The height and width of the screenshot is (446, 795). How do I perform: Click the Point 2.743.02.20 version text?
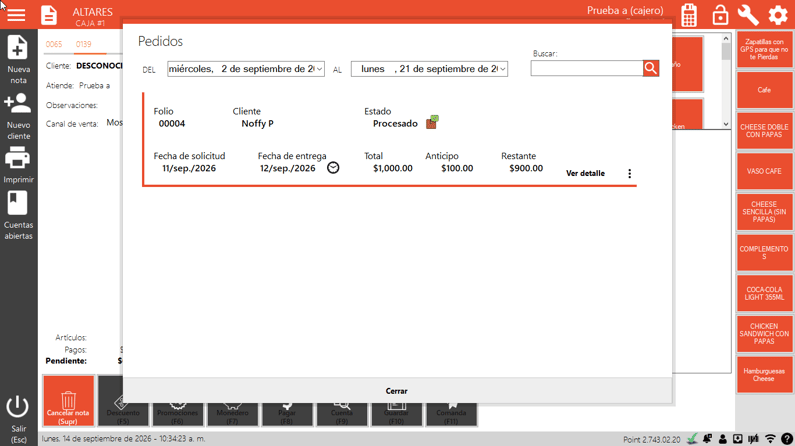(x=652, y=439)
